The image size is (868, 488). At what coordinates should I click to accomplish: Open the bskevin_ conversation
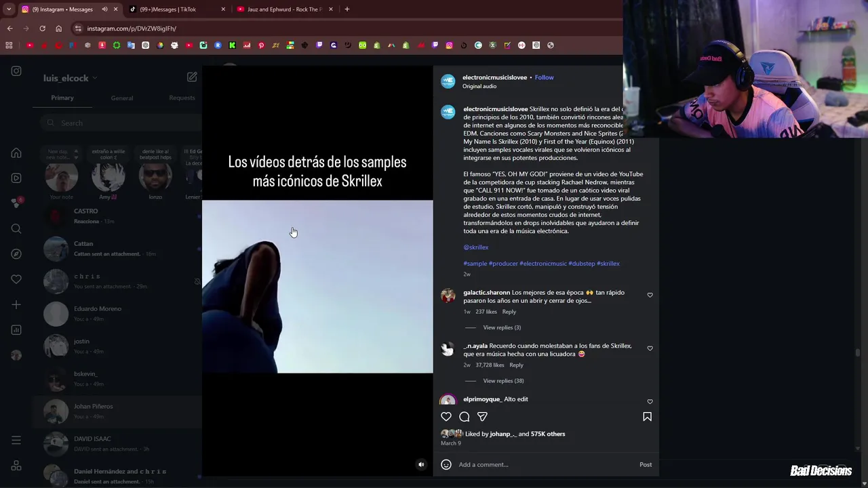click(119, 378)
